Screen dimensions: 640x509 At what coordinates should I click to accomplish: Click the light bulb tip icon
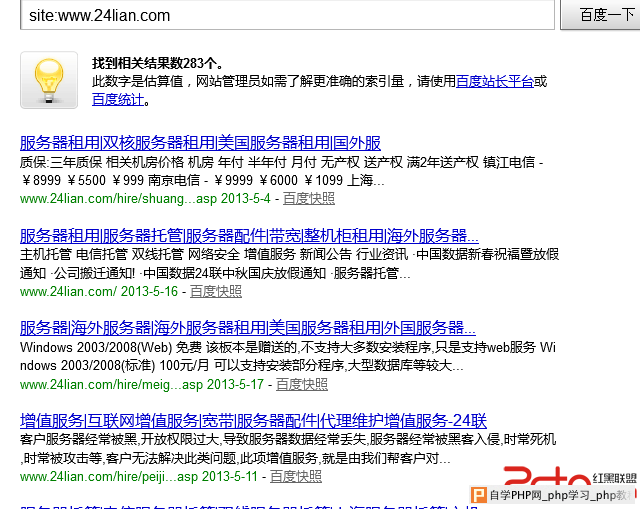[49, 80]
